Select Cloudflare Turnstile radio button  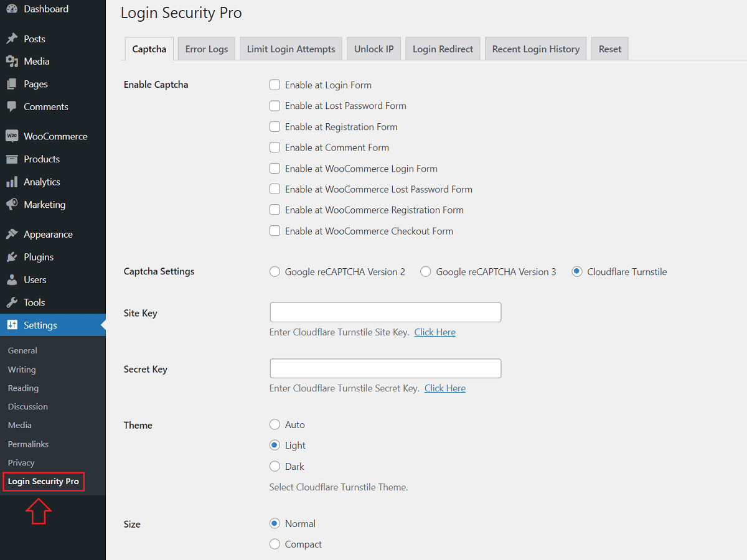coord(577,271)
